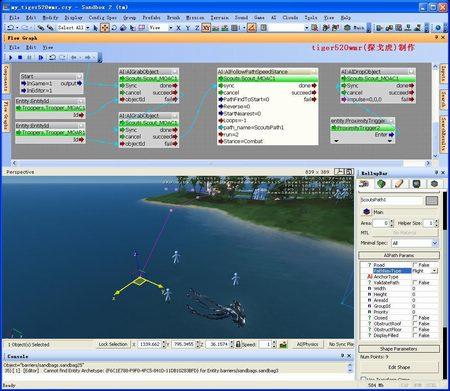Open the Prefabs menu

click(x=151, y=17)
